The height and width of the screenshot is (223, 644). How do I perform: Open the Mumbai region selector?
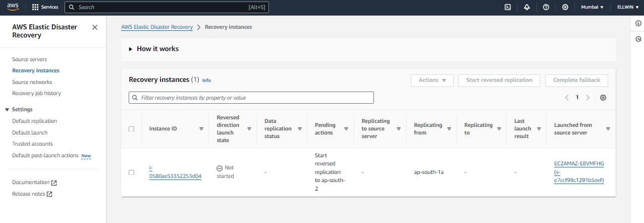point(592,7)
